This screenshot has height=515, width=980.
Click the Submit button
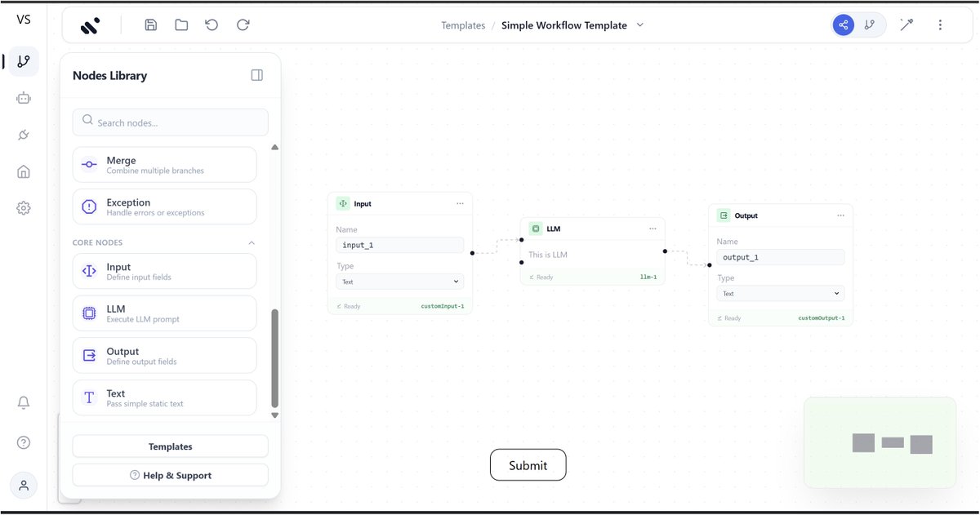coord(528,465)
